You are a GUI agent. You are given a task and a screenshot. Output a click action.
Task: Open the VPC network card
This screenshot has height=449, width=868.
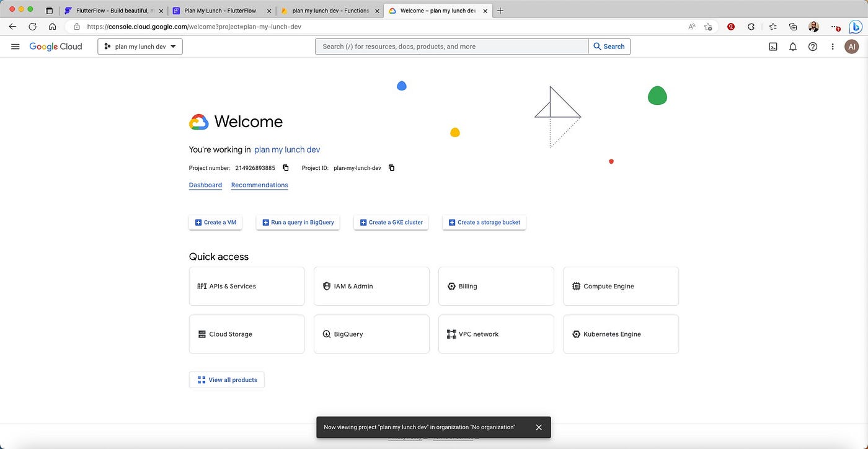496,334
